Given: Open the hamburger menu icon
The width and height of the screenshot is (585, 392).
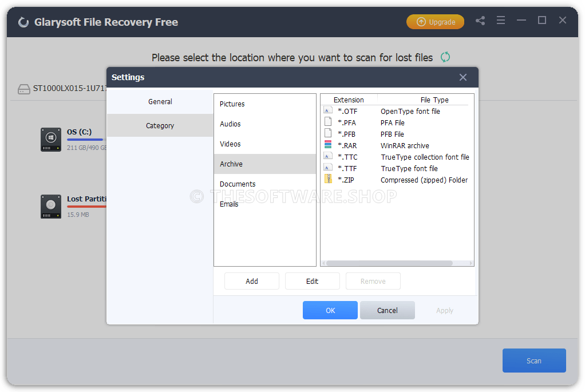Looking at the screenshot, I should click(x=501, y=20).
